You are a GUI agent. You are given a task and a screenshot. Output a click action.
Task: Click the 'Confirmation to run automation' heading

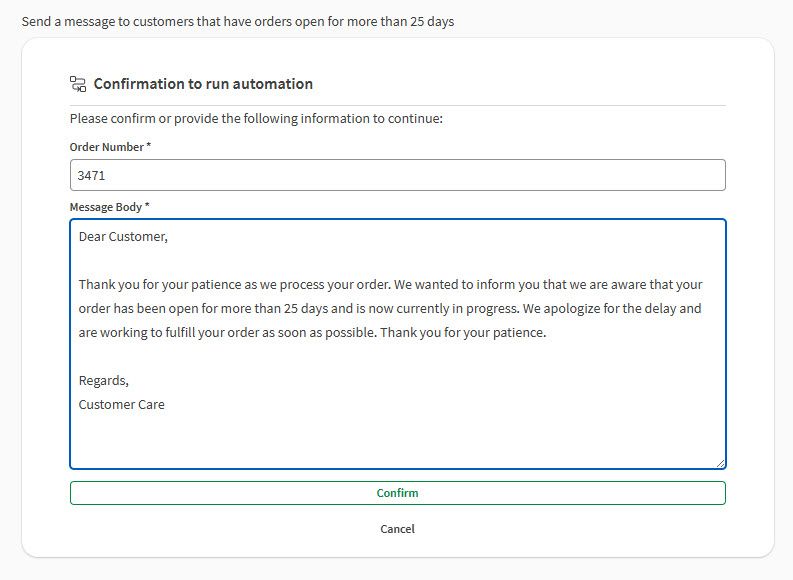[203, 84]
